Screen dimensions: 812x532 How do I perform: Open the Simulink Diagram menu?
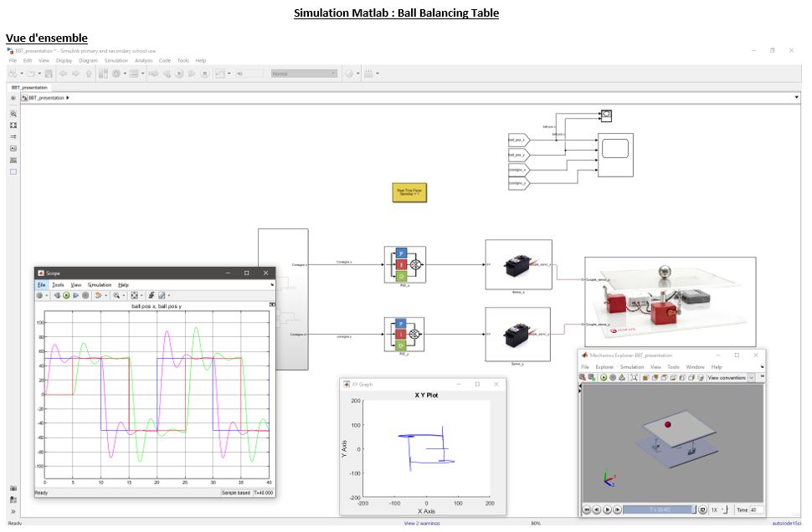(x=88, y=60)
